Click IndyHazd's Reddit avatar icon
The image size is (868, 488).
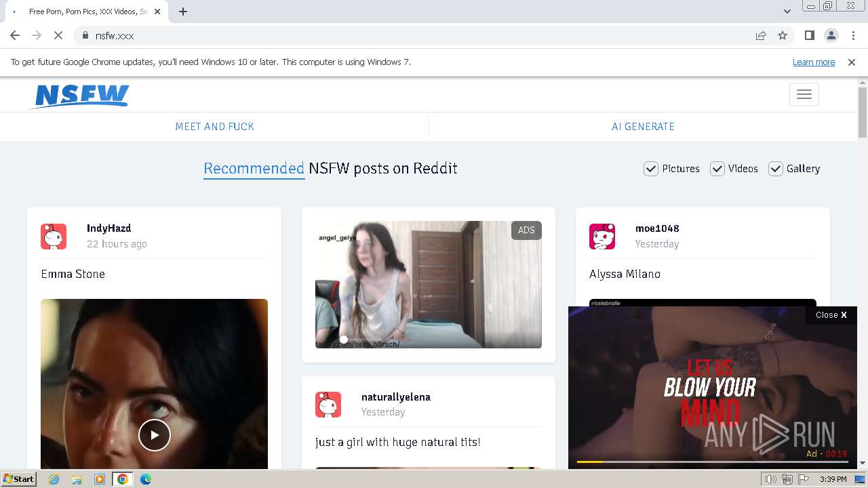tap(54, 237)
